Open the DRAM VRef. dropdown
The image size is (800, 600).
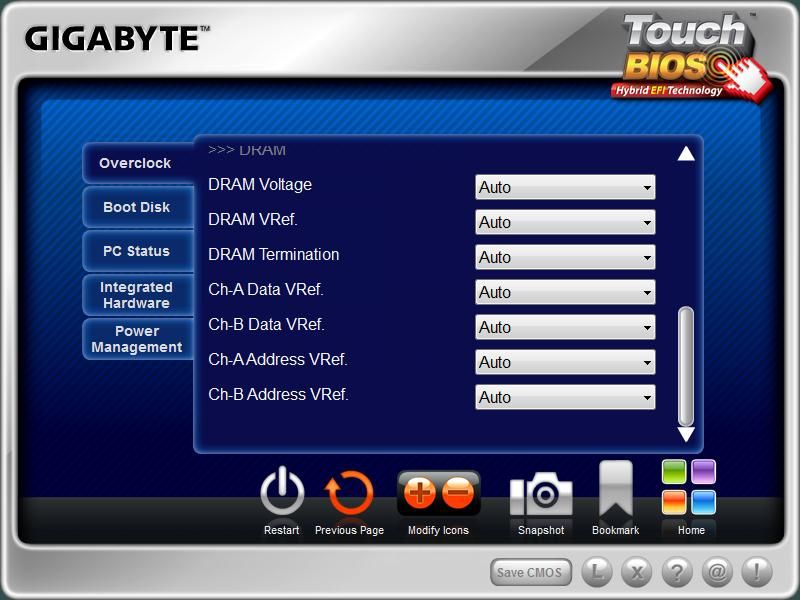click(565, 222)
